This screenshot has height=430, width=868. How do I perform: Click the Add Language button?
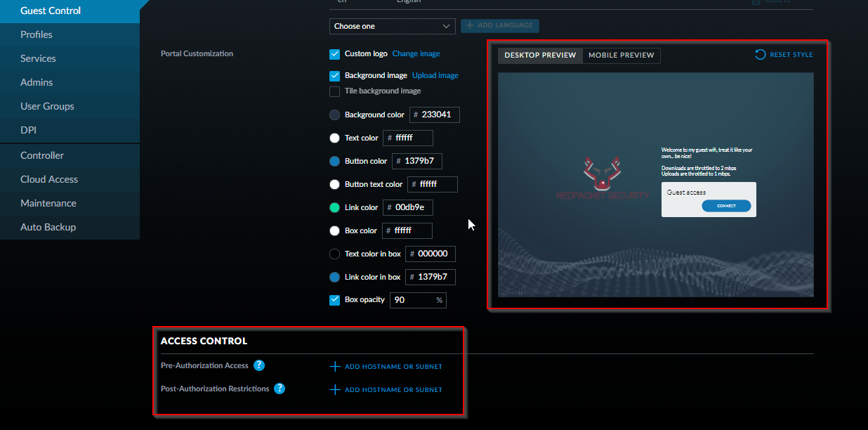coord(500,26)
